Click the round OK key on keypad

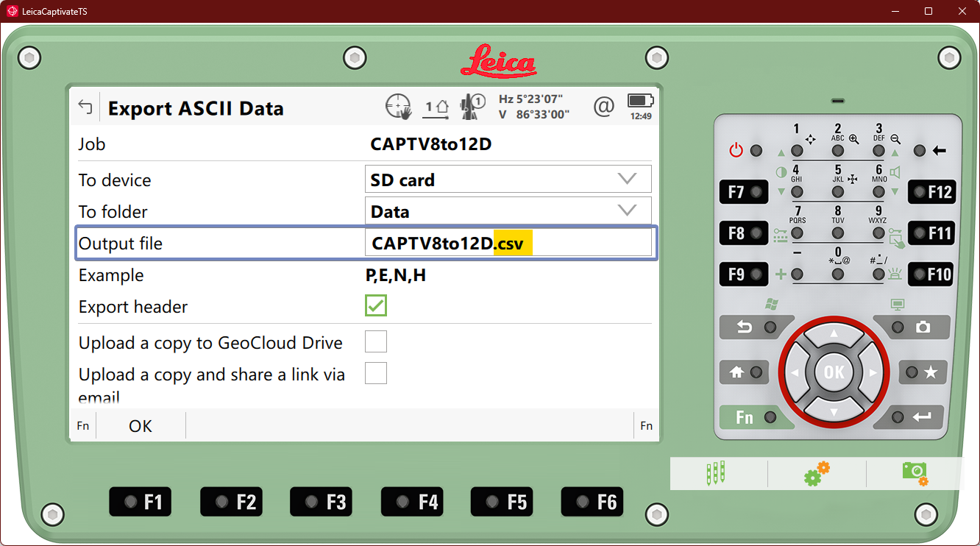coord(834,372)
